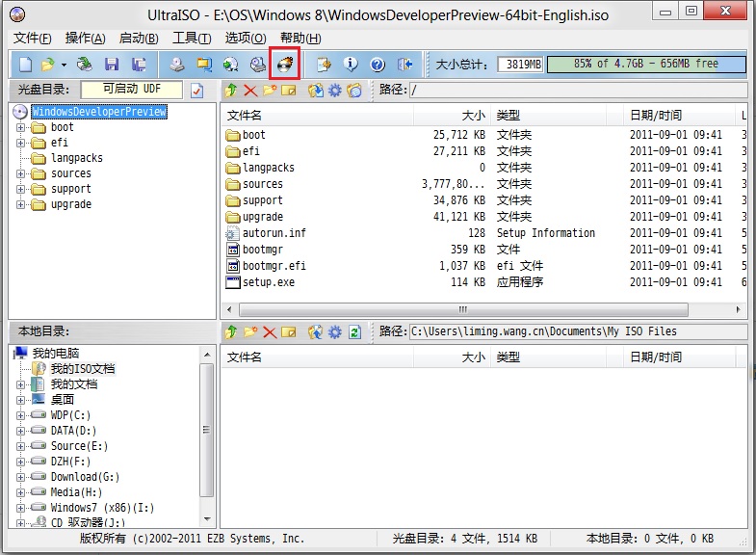Open the 帮助(H) menu
756x555 pixels.
point(300,39)
